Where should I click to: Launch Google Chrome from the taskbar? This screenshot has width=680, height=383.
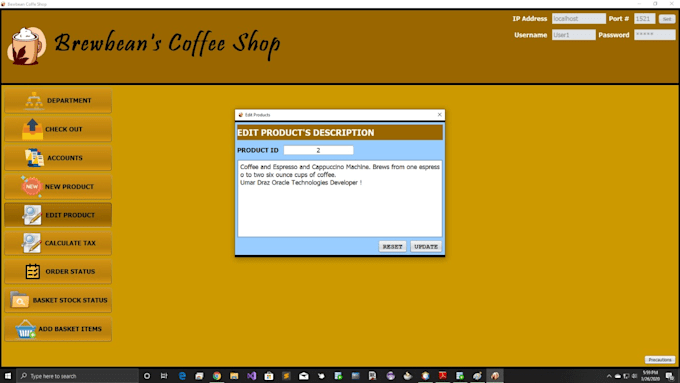(x=217, y=376)
